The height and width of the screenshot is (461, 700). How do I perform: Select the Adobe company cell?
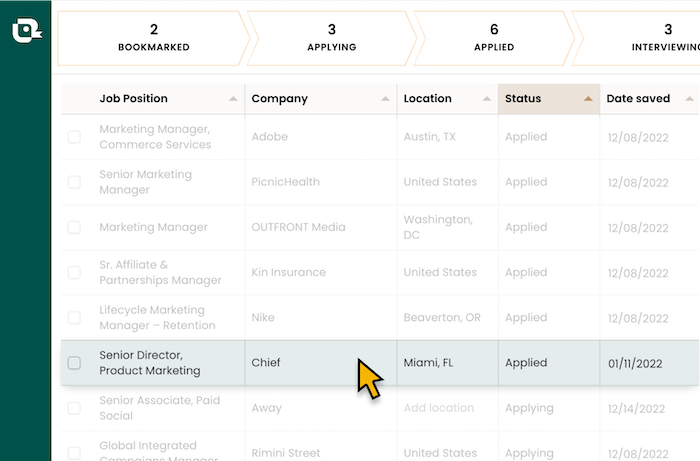(x=321, y=137)
